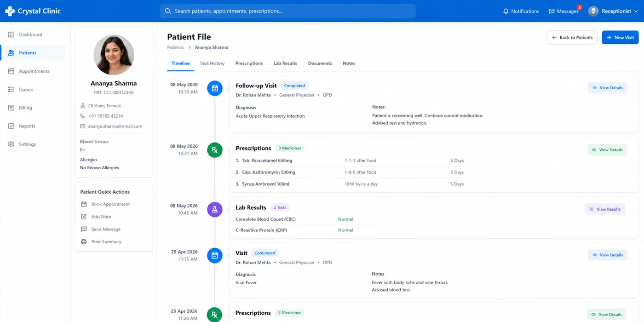Click the Syrup Ambroxol 100ml row
644x322 pixels.
pyautogui.click(x=352, y=184)
